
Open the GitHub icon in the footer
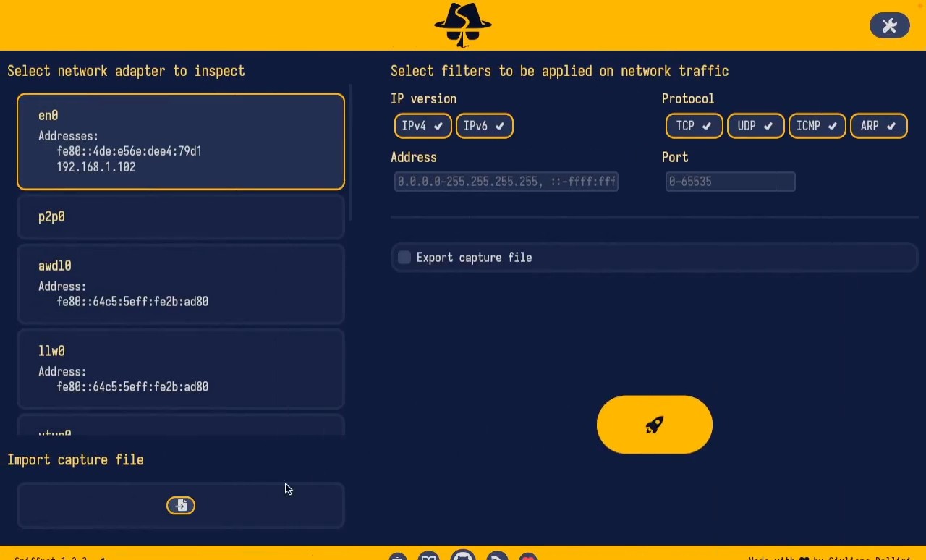click(463, 556)
